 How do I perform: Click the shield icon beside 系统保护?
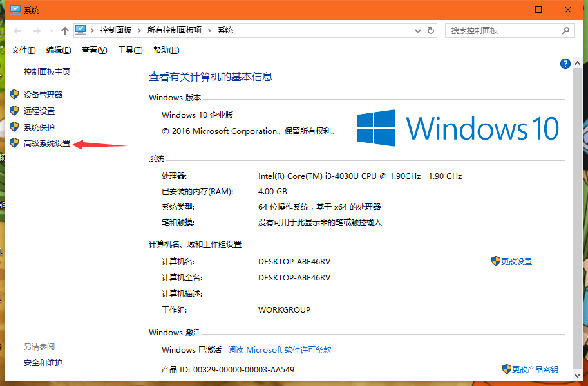coord(14,127)
